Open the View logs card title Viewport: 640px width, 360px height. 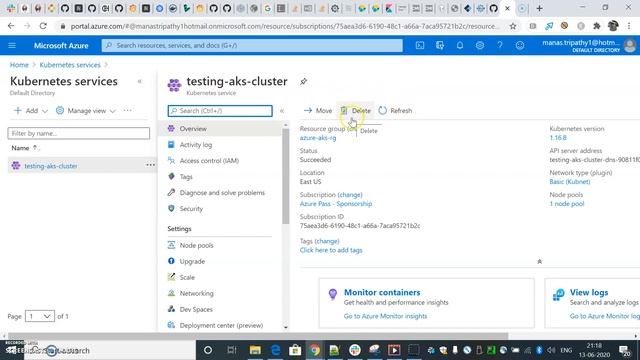[589, 292]
